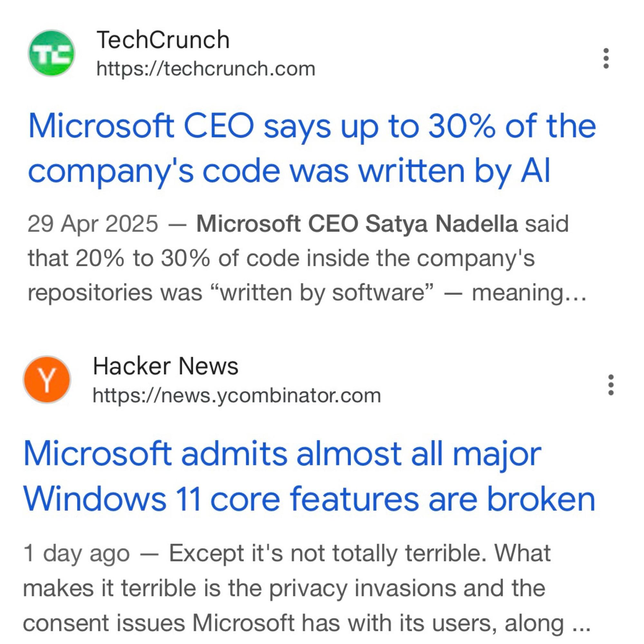Select the Hacker News source name label

click(165, 367)
